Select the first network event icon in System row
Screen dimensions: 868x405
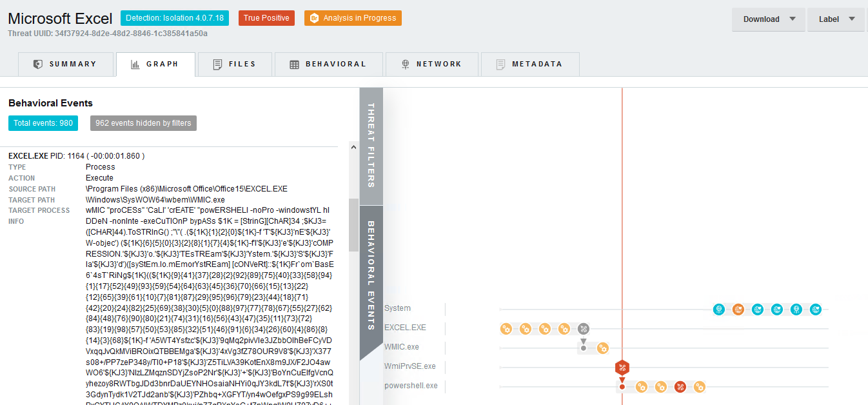pos(719,310)
